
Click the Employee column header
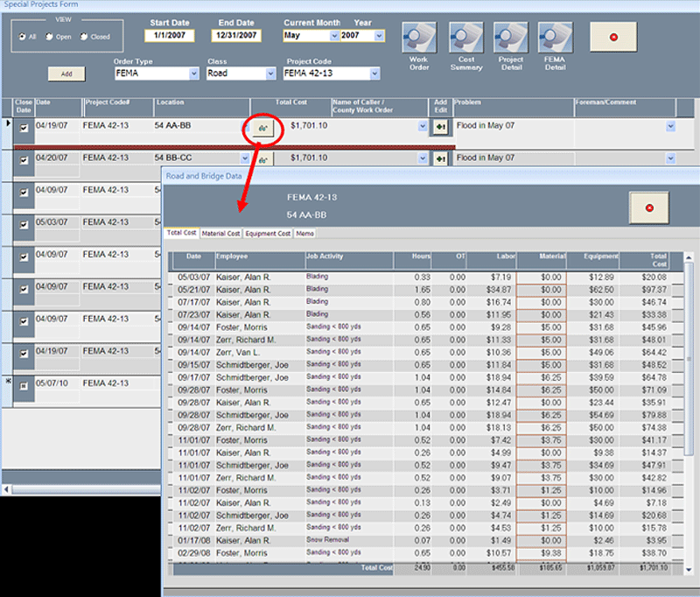click(x=260, y=260)
